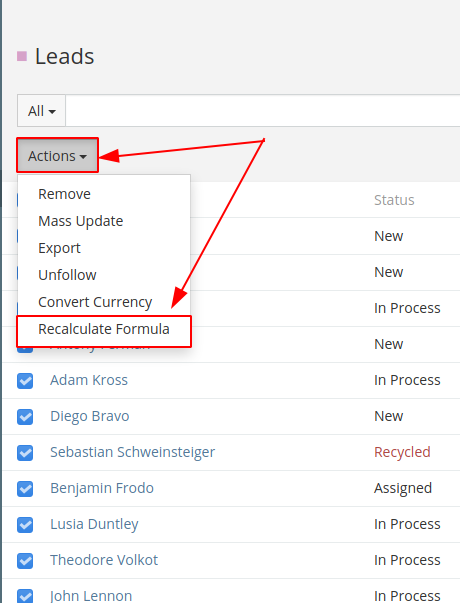Click the Status column header
The width and height of the screenshot is (460, 603).
pyautogui.click(x=394, y=200)
